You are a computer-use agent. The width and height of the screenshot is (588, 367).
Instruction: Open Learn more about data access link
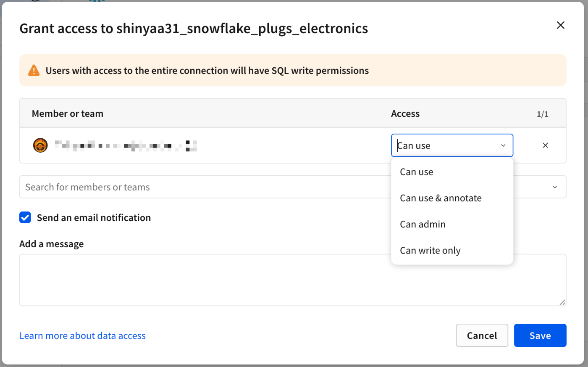click(x=82, y=335)
